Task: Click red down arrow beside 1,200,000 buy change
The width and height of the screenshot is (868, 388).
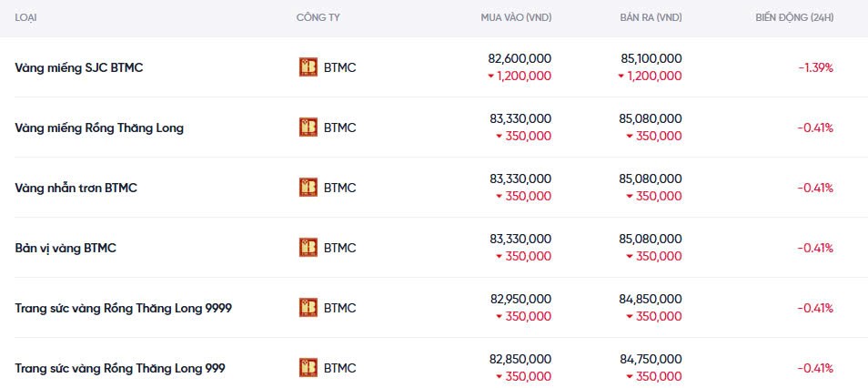Action: (491, 77)
